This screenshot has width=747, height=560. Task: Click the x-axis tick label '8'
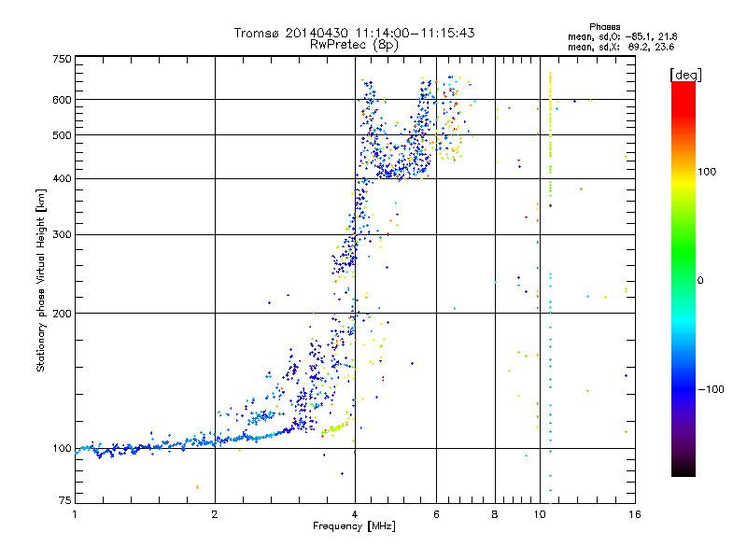coord(495,514)
